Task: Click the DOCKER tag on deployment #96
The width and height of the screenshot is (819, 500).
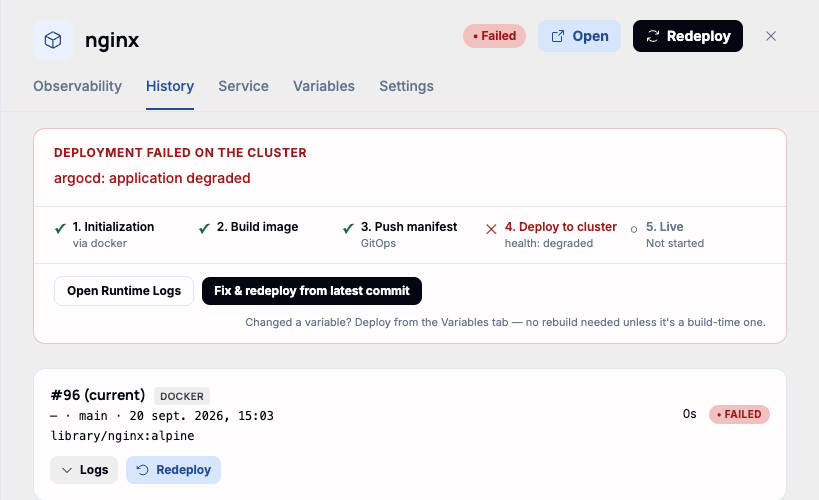Action: [182, 396]
